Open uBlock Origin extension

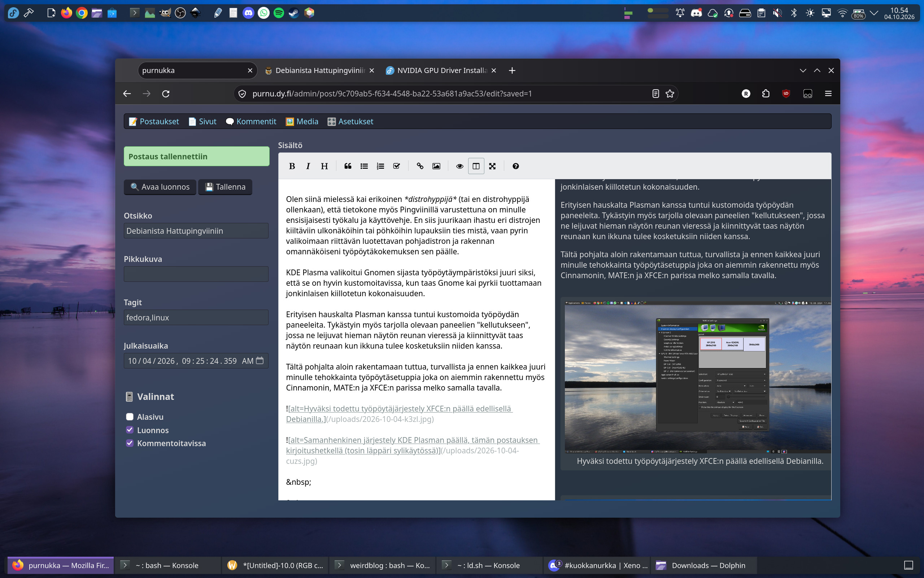786,94
